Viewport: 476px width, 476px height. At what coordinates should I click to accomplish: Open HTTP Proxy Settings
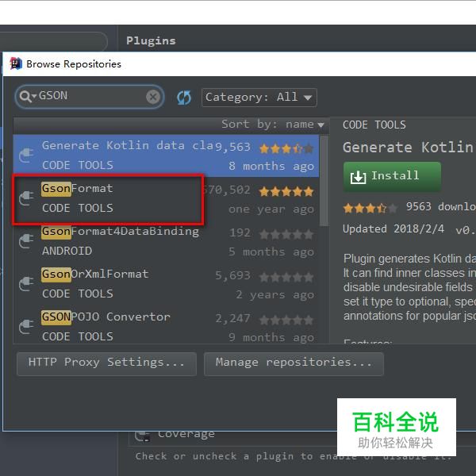(x=106, y=363)
